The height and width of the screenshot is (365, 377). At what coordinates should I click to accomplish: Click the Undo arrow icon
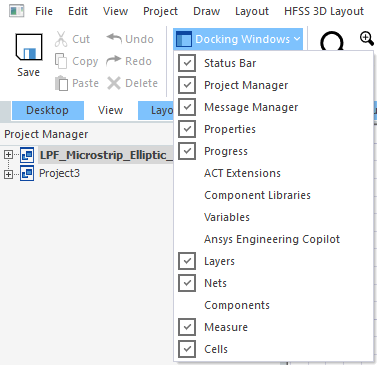pos(114,38)
